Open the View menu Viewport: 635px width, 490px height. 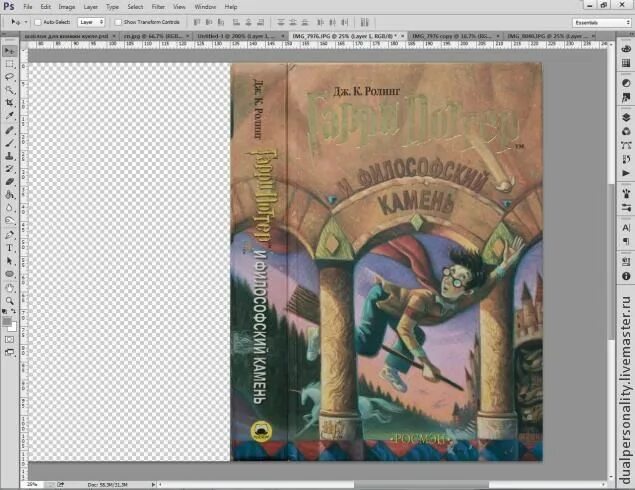(179, 7)
